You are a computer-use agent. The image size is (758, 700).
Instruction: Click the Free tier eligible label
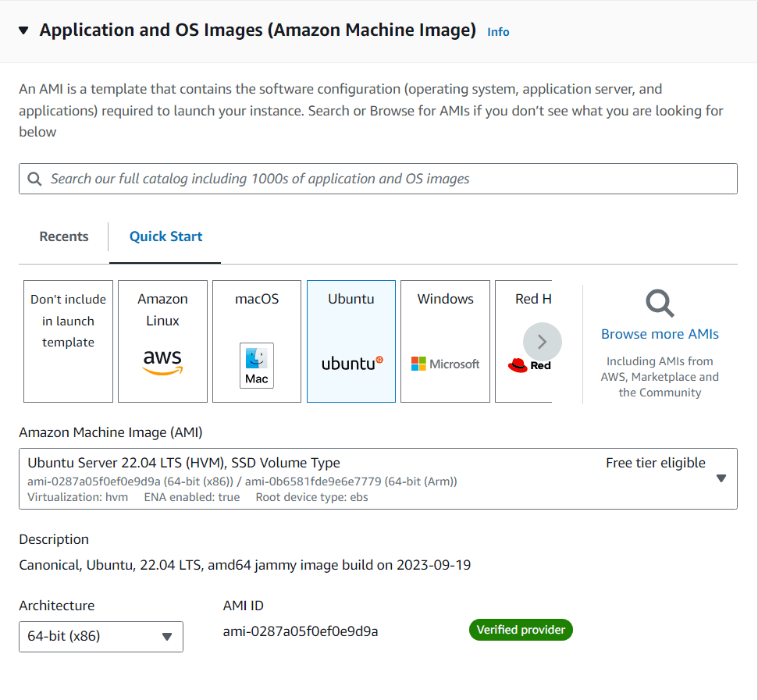coord(655,463)
